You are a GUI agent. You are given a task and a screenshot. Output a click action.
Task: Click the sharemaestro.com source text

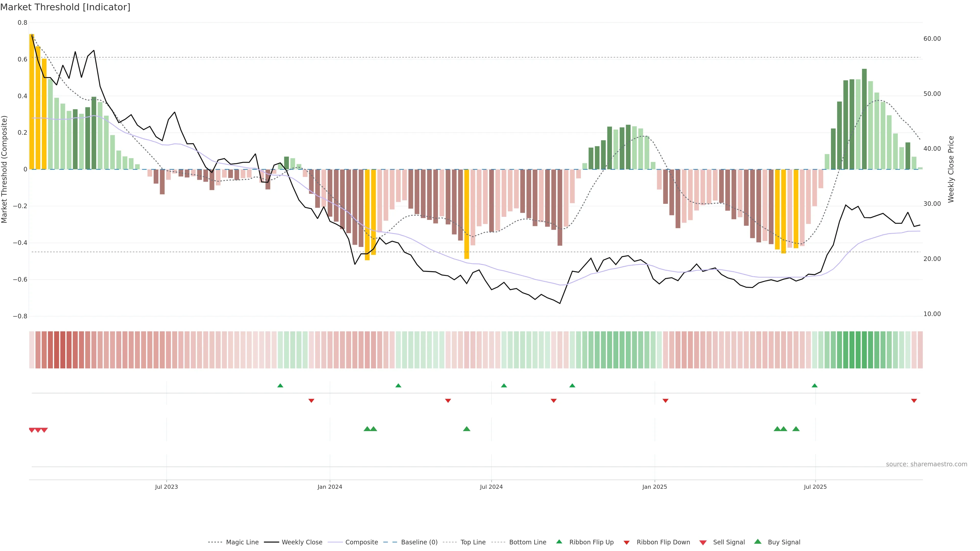tap(926, 464)
